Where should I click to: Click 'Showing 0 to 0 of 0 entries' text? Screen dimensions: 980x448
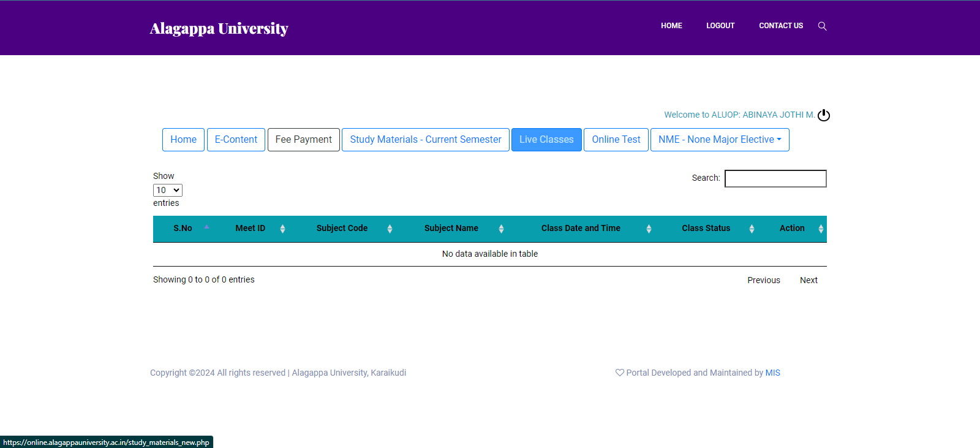(x=204, y=279)
